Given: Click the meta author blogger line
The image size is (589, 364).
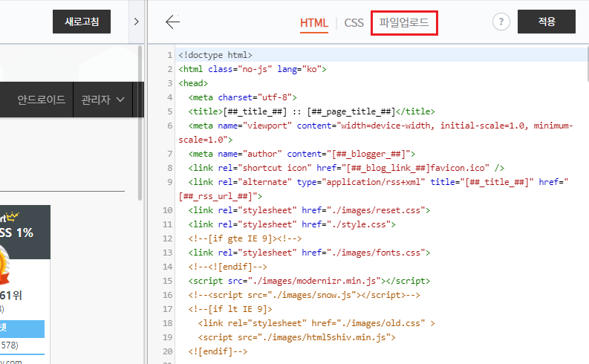Looking at the screenshot, I should [302, 154].
